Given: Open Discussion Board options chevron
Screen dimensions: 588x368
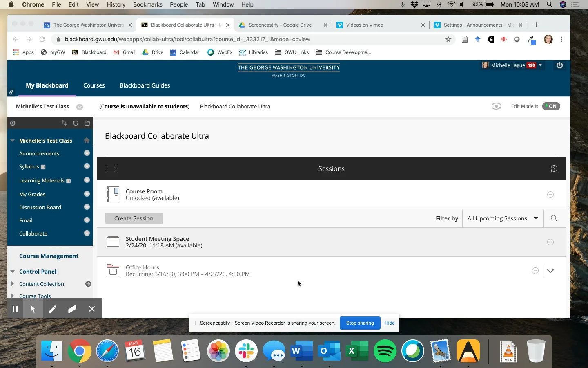Looking at the screenshot, I should [87, 207].
